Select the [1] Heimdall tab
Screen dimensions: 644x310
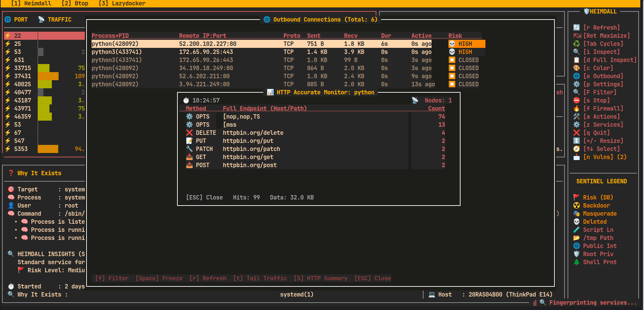31,3
